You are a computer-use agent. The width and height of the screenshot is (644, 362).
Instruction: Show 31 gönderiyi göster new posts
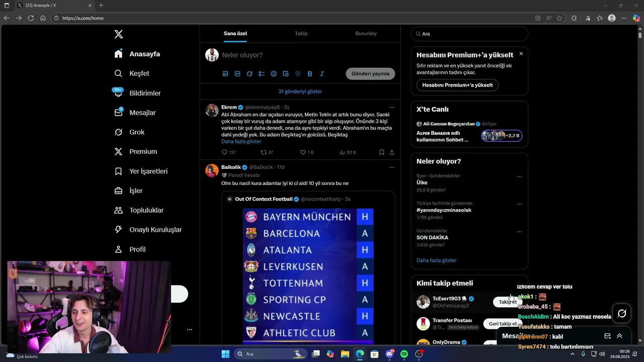point(300,92)
